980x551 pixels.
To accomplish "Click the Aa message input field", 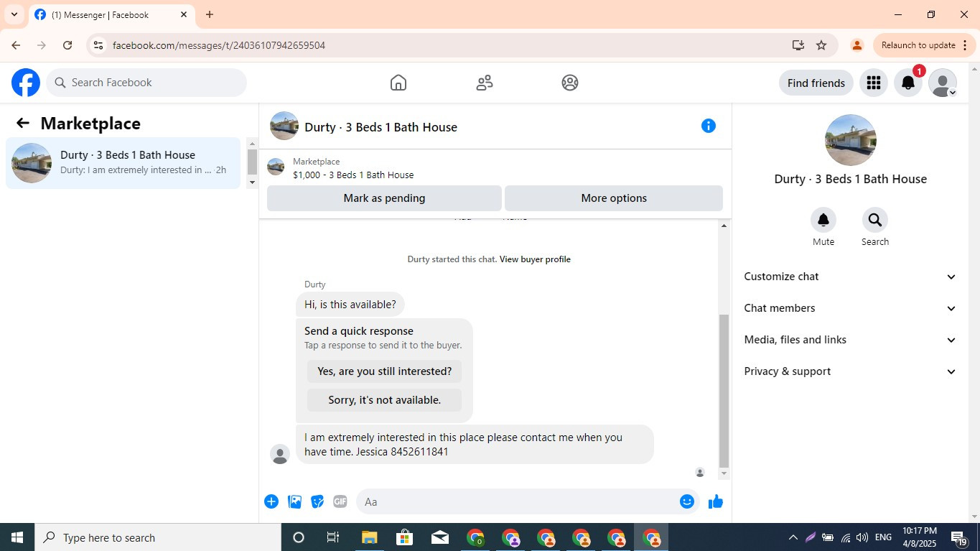I will pyautogui.click(x=517, y=501).
